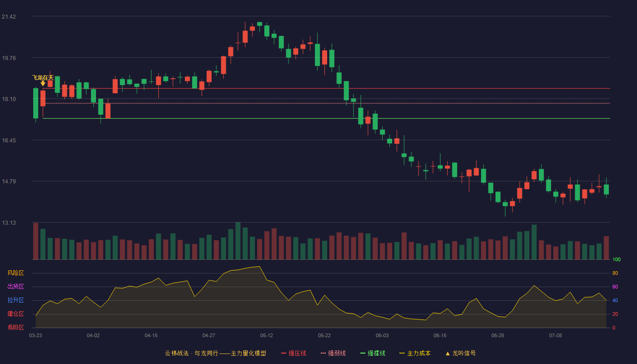637x364 pixels.
Task: Click the 05-12 date axis label
Action: coord(267,335)
